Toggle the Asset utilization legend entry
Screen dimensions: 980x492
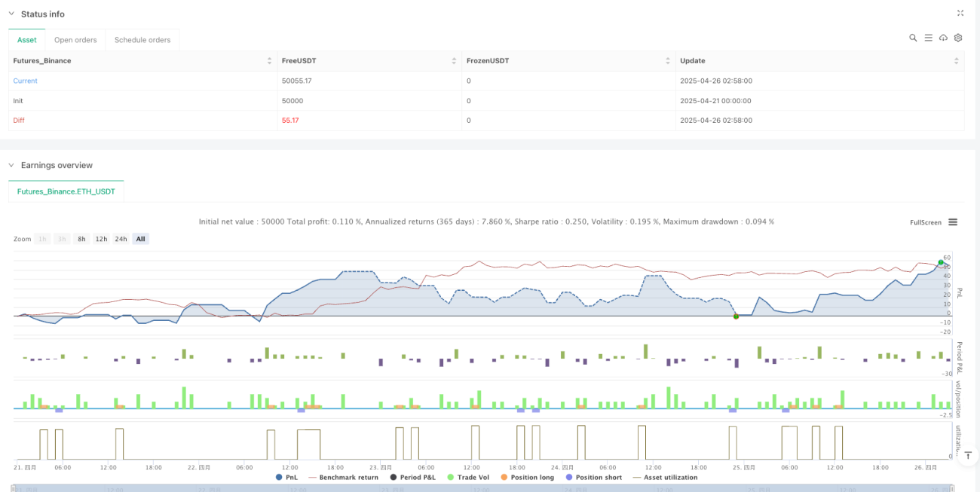[x=665, y=477]
